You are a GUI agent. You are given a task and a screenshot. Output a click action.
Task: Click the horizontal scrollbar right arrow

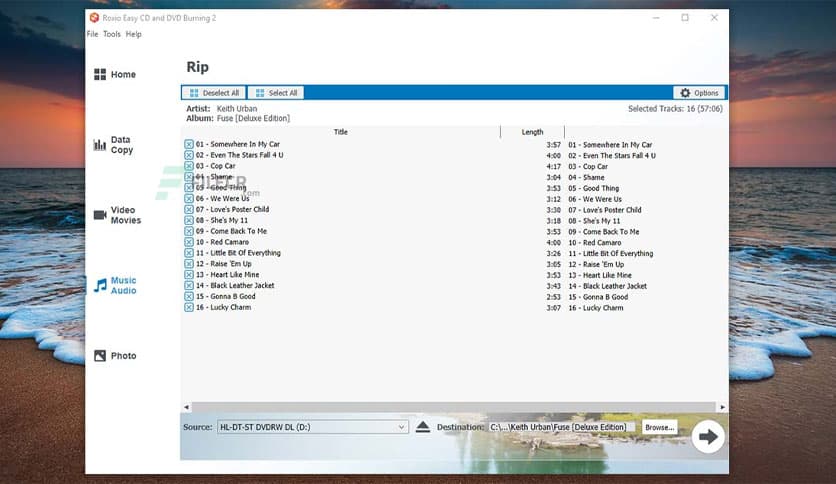(722, 407)
